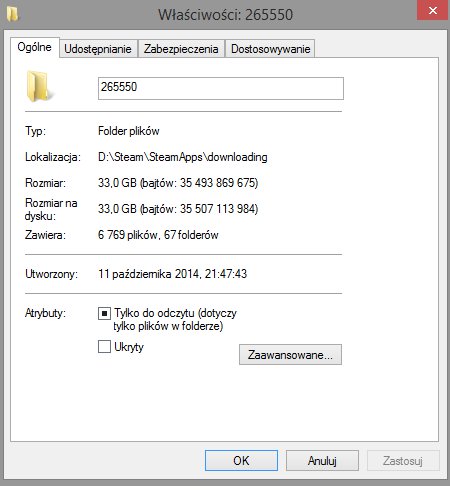450x486 pixels.
Task: Click the Lokalizacja label
Action: [53, 157]
